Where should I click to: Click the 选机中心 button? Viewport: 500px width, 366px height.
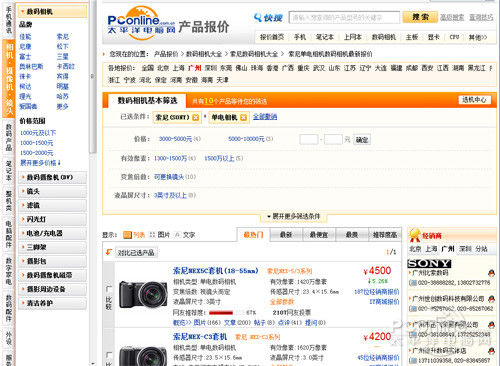tap(474, 100)
